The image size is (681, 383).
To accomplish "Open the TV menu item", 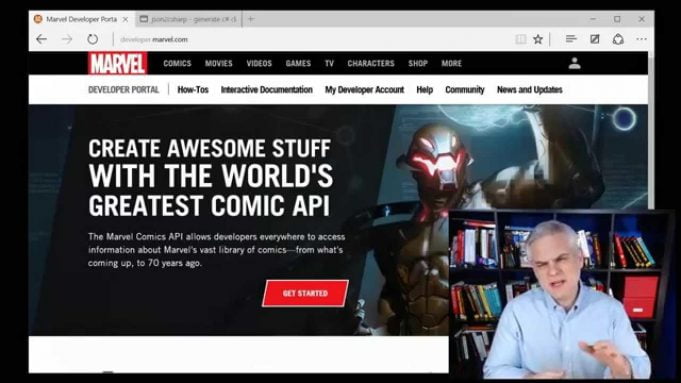I will click(x=329, y=63).
